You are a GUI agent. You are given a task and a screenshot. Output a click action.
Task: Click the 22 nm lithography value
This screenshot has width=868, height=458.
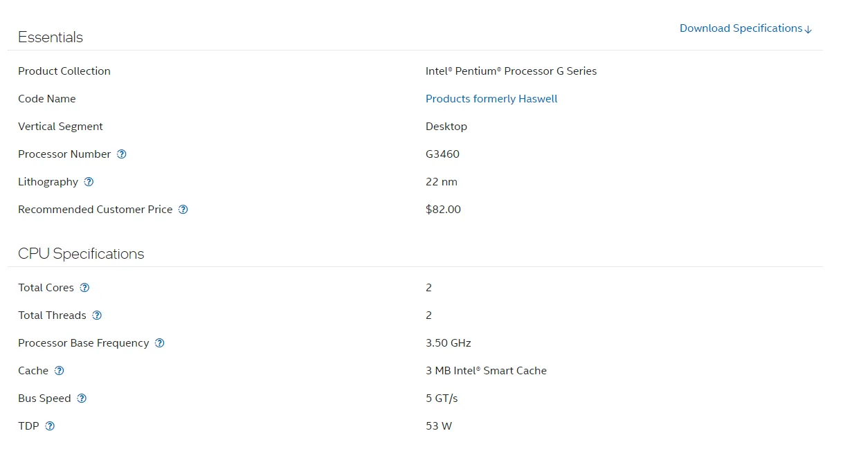click(442, 182)
